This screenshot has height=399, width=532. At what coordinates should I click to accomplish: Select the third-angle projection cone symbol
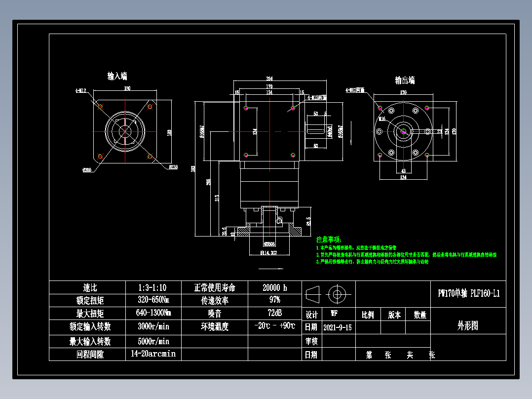coord(313,294)
